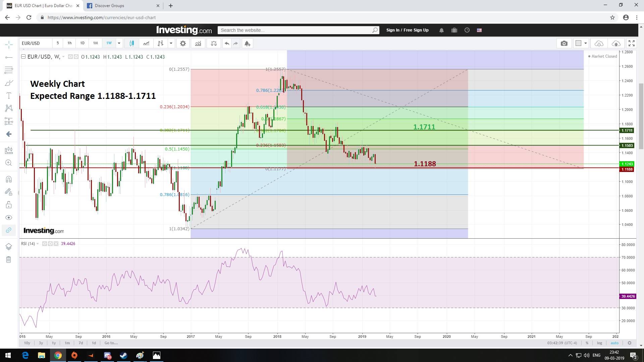644x362 pixels.
Task: Click Sign In / Free Sign Up
Action: (407, 30)
